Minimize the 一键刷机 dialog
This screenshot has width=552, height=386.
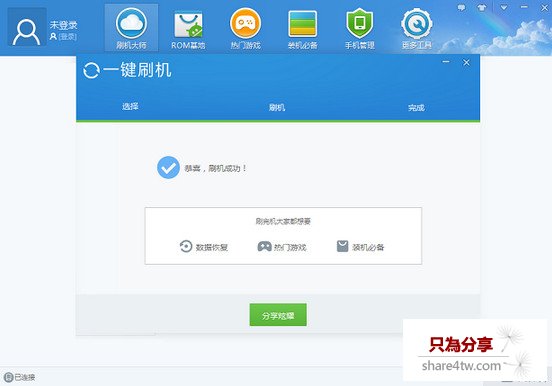click(446, 62)
